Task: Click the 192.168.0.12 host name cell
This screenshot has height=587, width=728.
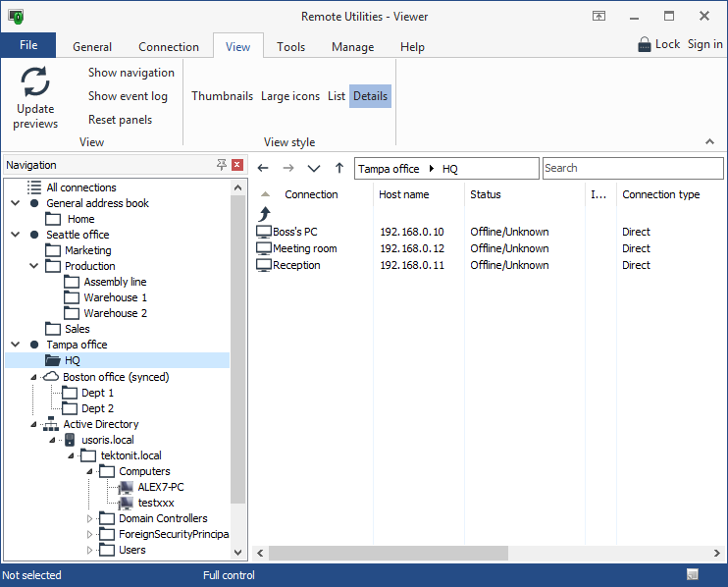Action: coord(412,248)
